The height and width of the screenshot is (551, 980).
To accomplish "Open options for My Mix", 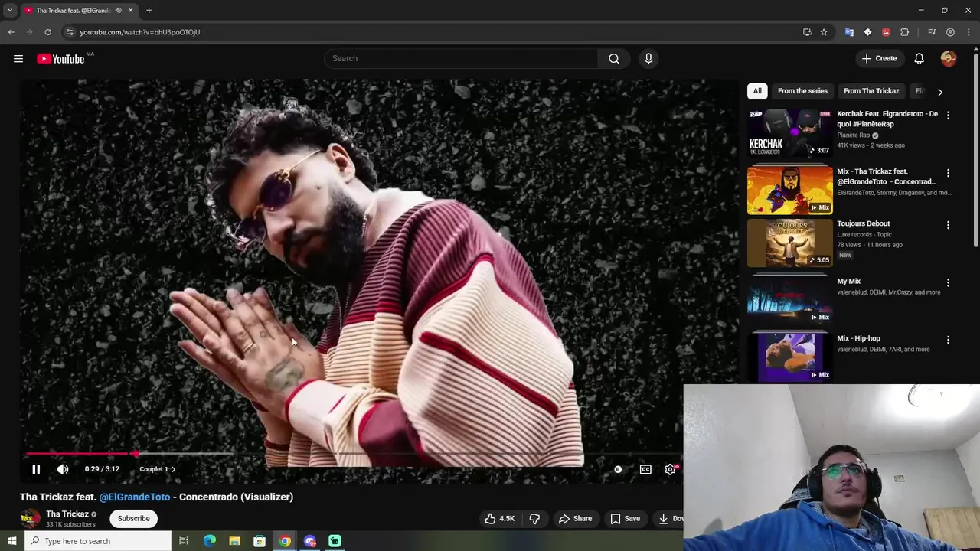I will pyautogui.click(x=948, y=282).
